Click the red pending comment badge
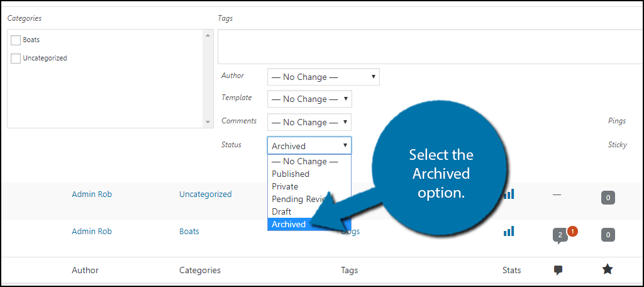The height and width of the screenshot is (287, 644). pos(572,231)
